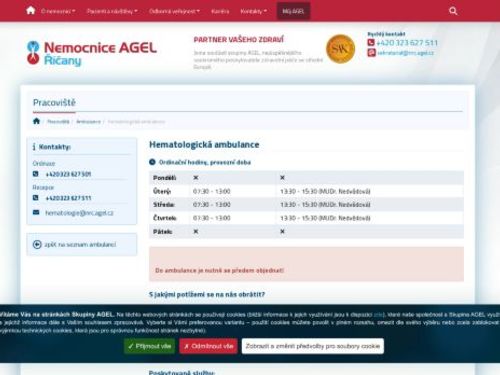Click the email icon in quick contact
The height and width of the screenshot is (375, 500).
[x=371, y=53]
